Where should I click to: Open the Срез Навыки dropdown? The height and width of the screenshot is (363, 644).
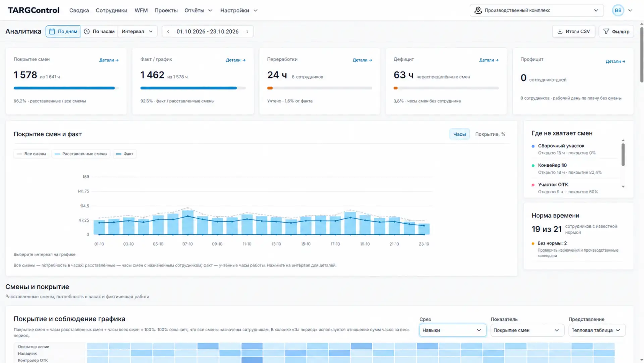[452, 330]
